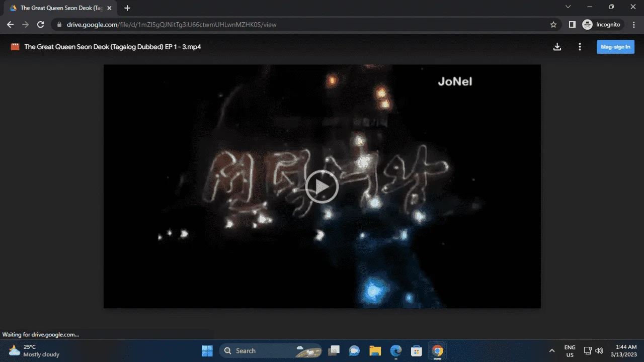This screenshot has height=362, width=644.
Task: Open the three-dot more actions menu in Drive
Action: (580, 47)
